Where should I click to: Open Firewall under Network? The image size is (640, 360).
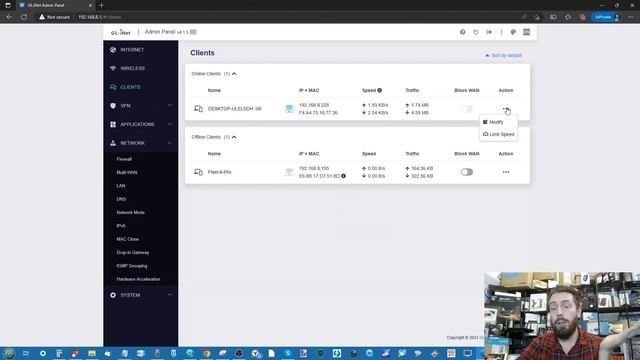click(x=124, y=159)
